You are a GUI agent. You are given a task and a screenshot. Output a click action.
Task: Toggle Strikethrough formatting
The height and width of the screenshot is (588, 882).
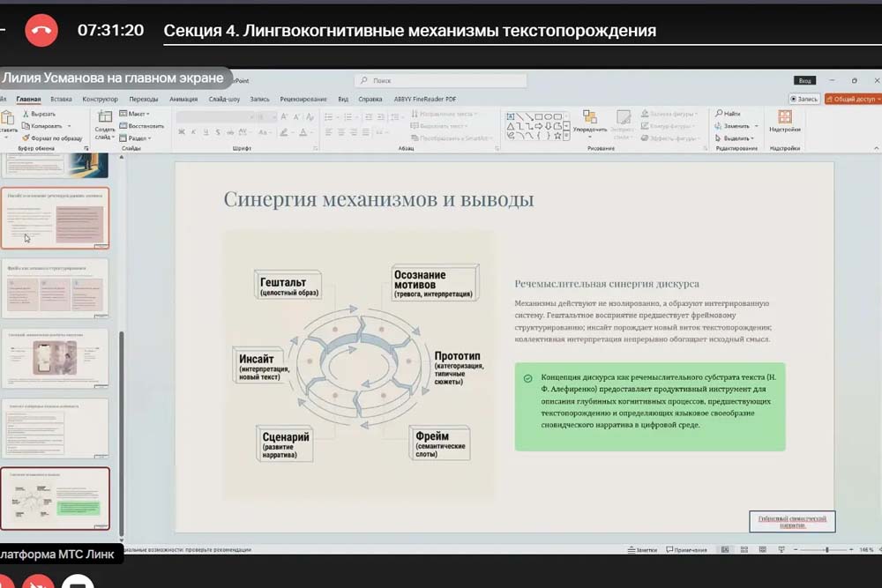[230, 132]
